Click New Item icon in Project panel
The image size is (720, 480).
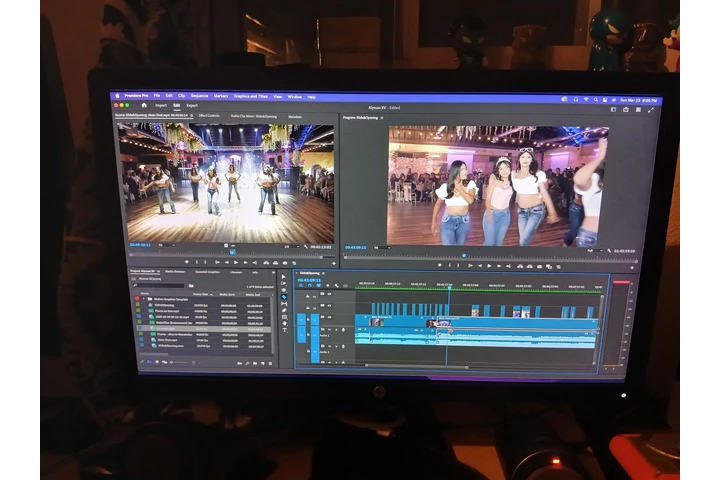point(263,363)
